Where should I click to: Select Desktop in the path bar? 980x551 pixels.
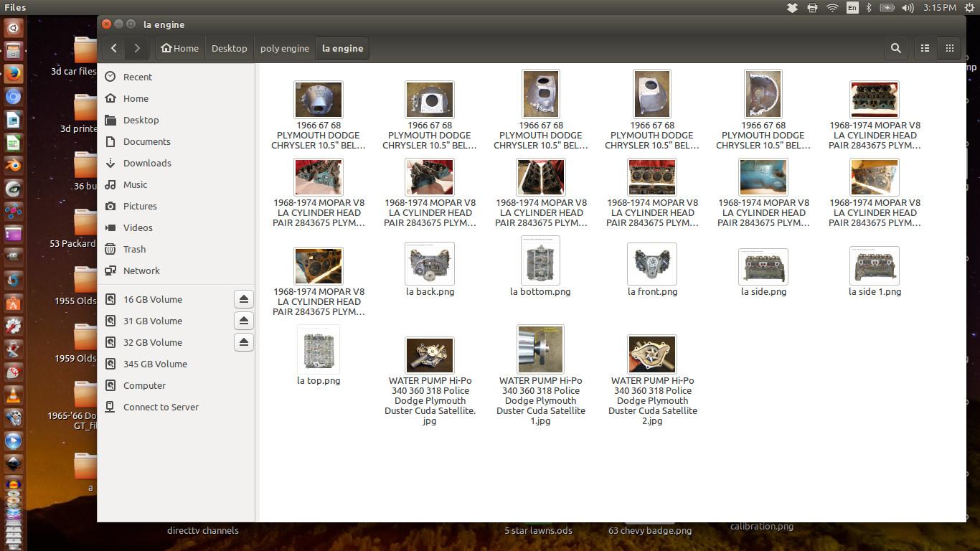(229, 48)
